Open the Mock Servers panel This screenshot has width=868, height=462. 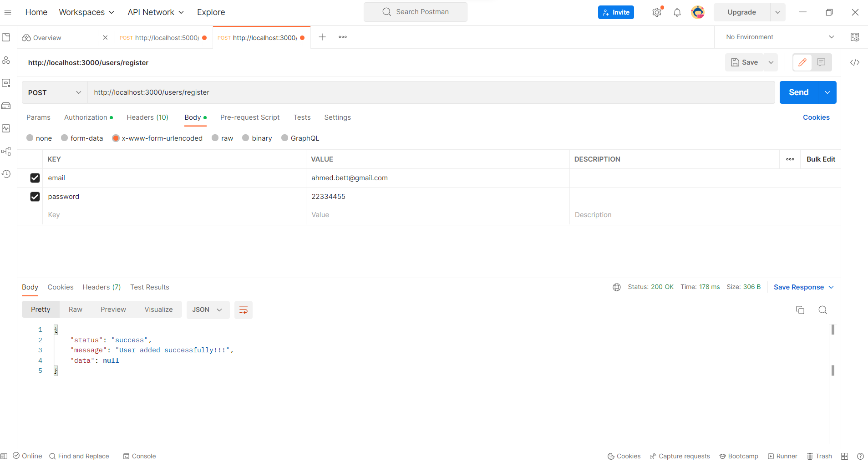6,106
